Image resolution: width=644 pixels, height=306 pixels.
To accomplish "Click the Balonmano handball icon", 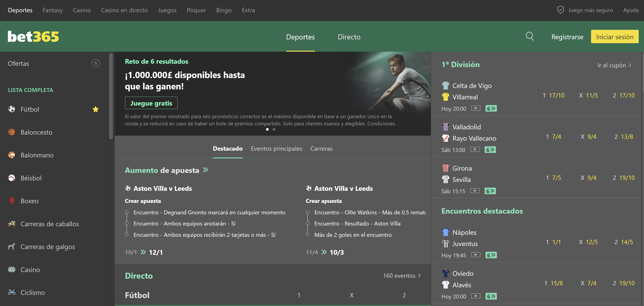I will [x=11, y=155].
